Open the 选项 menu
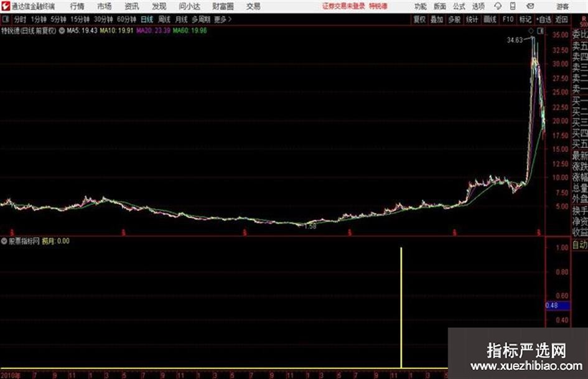The width and height of the screenshot is (588, 379). pos(478,6)
